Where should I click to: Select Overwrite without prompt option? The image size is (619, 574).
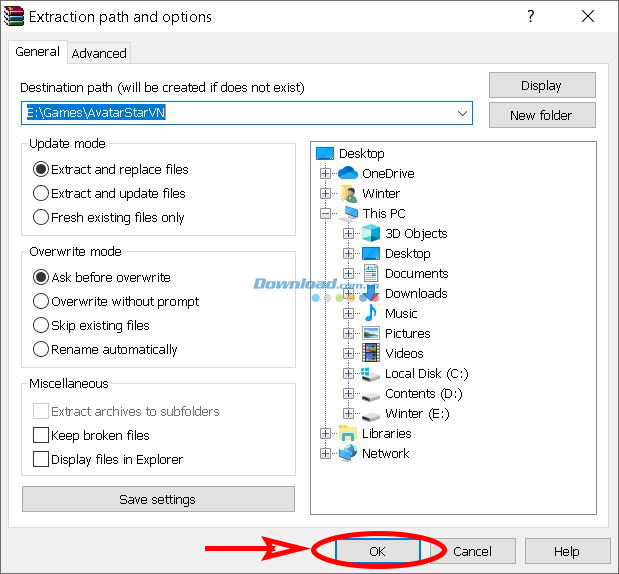[116, 302]
